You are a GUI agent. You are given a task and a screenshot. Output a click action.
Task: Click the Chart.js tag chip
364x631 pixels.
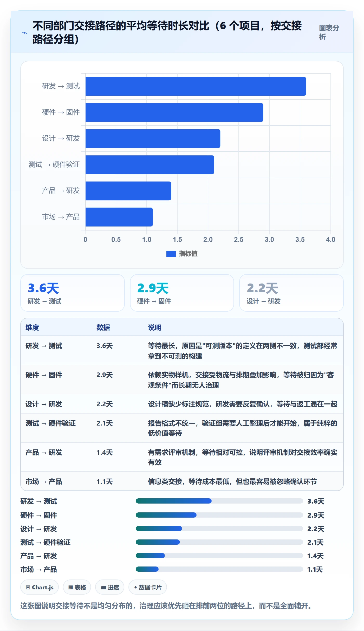[40, 587]
